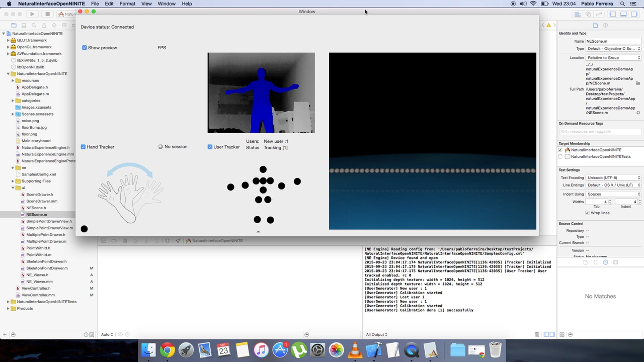Show the File Template library
Image resolution: width=644 pixels, height=362 pixels.
(x=586, y=262)
